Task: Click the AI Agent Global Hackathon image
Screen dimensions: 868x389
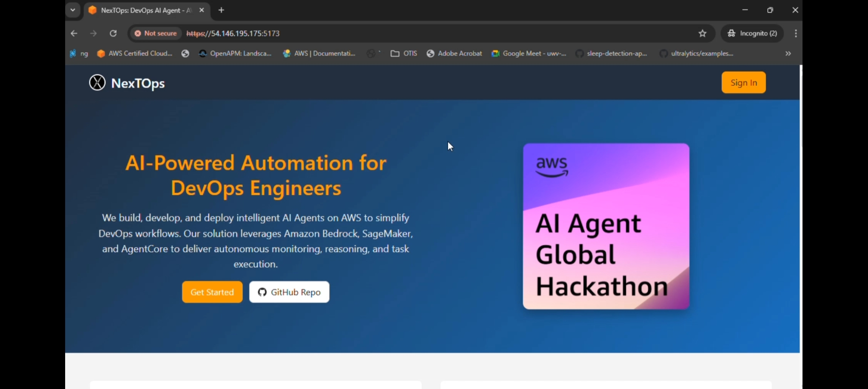Action: 606,226
